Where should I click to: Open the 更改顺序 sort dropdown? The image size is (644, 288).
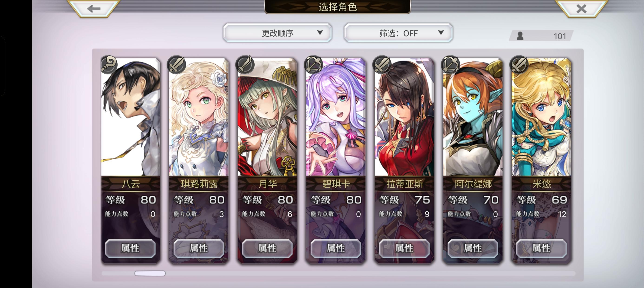tap(277, 33)
